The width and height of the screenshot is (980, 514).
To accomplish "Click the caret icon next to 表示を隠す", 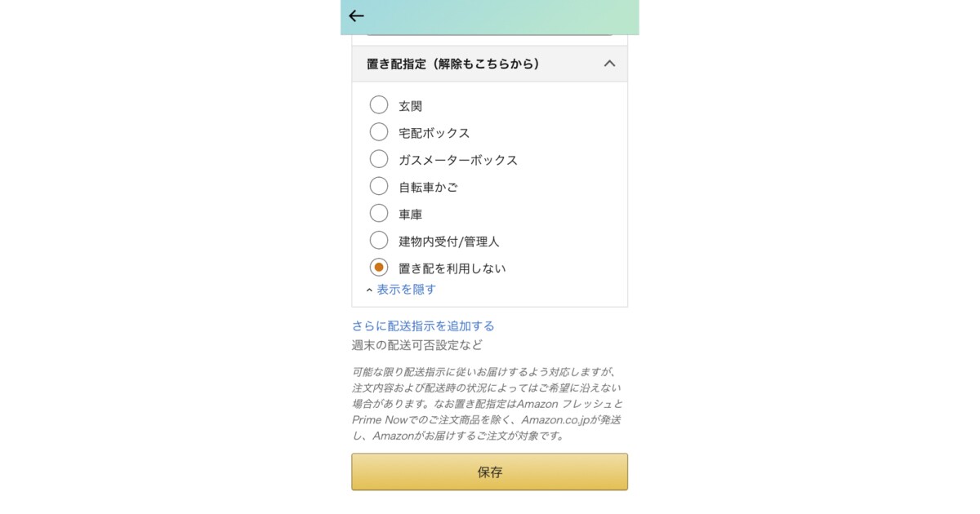I will (x=372, y=289).
